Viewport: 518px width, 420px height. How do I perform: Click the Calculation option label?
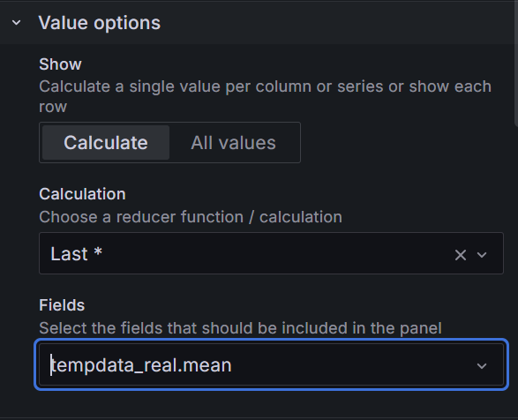click(82, 194)
